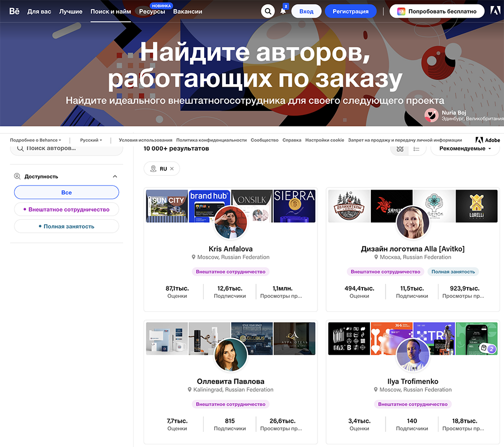The height and width of the screenshot is (447, 504).
Task: Open the brand hub project thumbnail
Action: (209, 206)
